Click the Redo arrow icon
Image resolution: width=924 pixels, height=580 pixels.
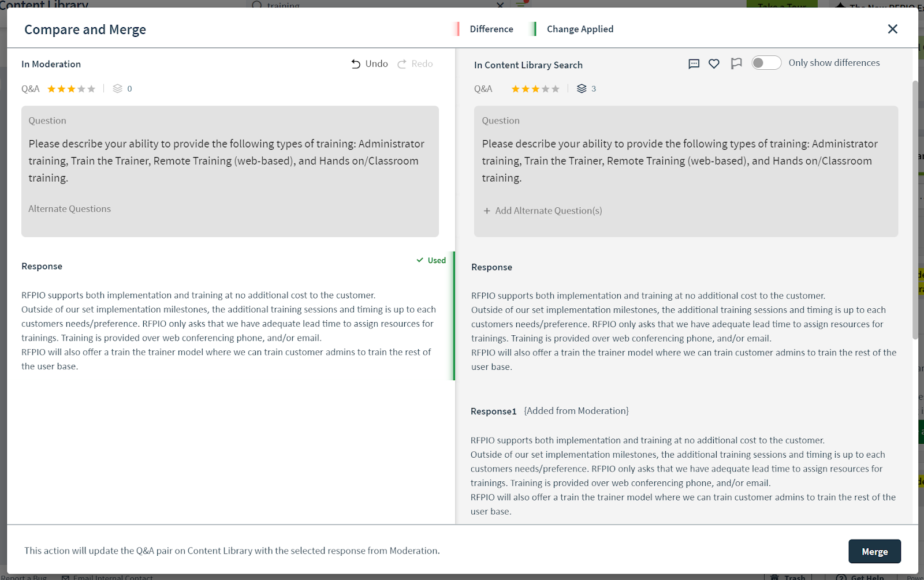pyautogui.click(x=402, y=64)
